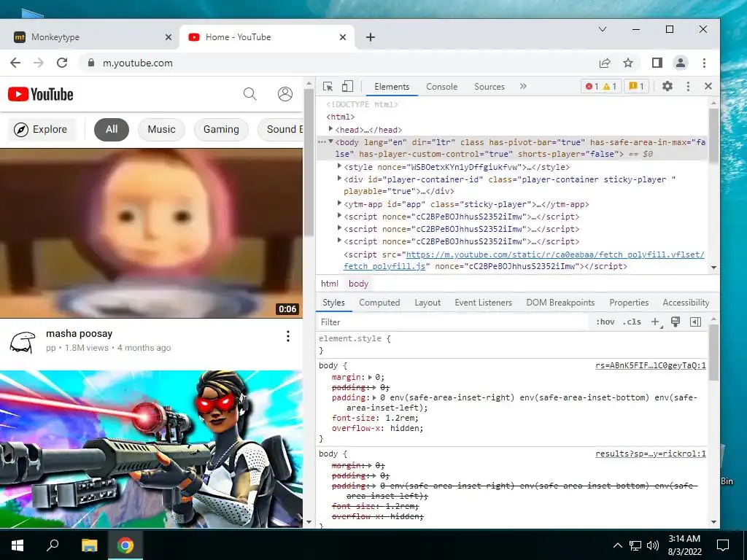This screenshot has height=560, width=747.
Task: Open the DOM Breakpoints tab
Action: point(560,303)
